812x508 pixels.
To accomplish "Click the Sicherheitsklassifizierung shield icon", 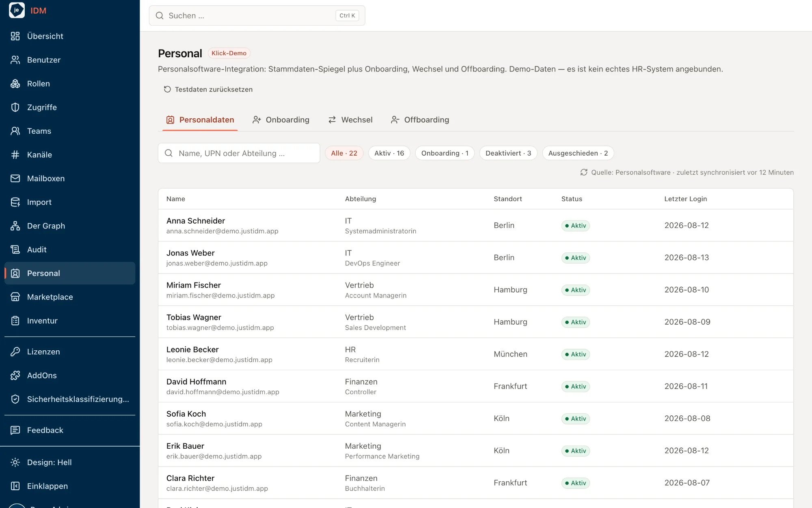I will pos(15,399).
